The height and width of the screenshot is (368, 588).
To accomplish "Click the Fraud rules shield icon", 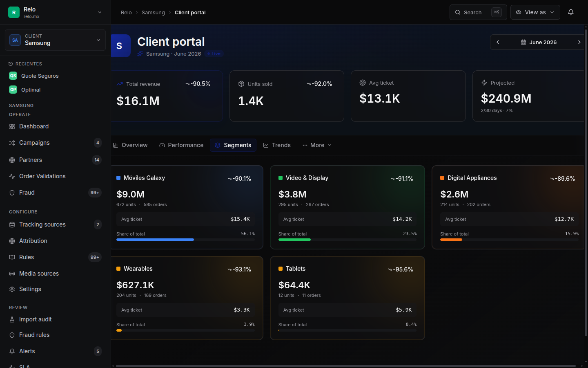I will 12,335.
